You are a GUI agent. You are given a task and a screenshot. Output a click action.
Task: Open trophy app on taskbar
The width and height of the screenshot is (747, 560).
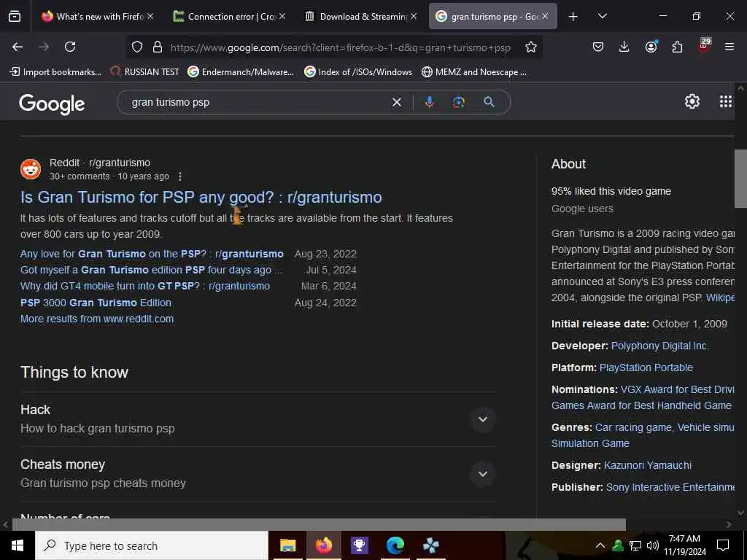pos(359,545)
